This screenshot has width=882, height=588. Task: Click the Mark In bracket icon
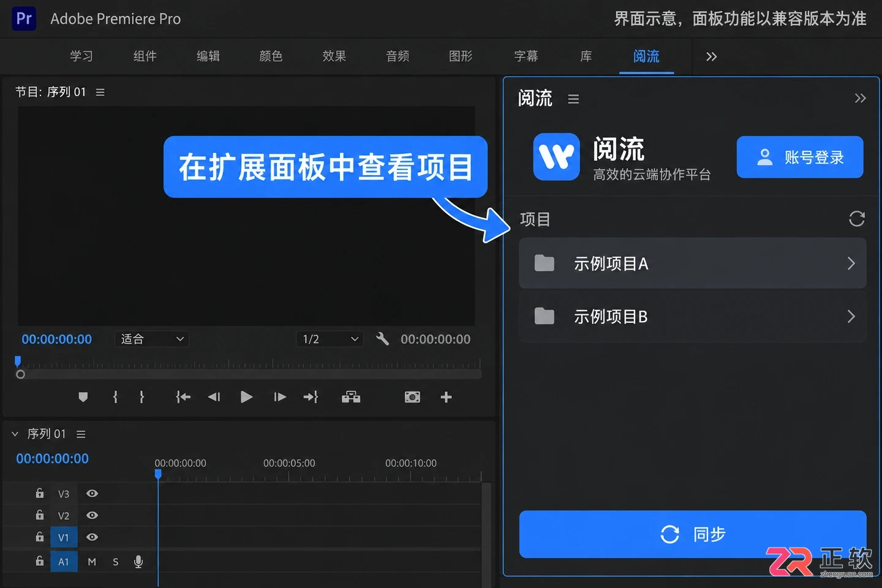(x=115, y=397)
